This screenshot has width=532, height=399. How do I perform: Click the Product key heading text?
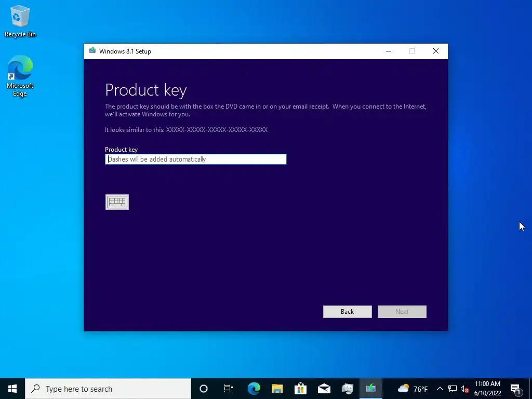[146, 90]
